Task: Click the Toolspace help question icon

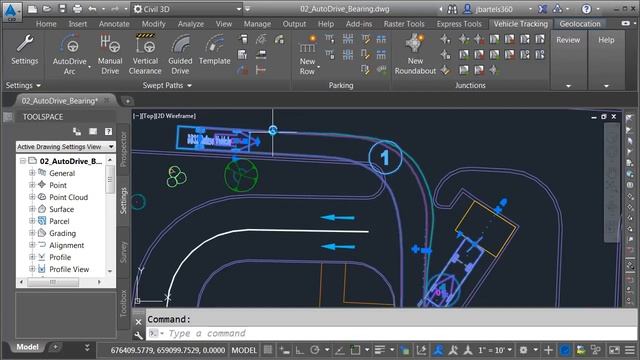Action: (x=108, y=131)
